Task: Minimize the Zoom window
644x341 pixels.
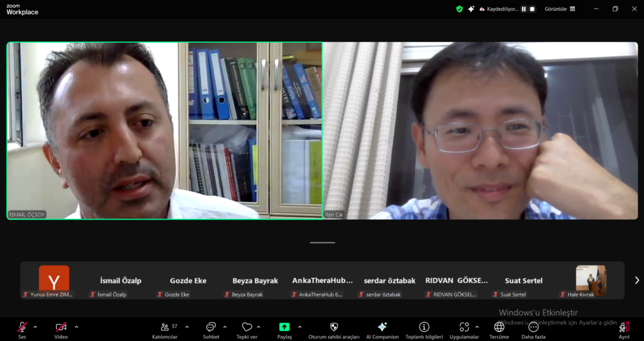Action: pos(596,9)
